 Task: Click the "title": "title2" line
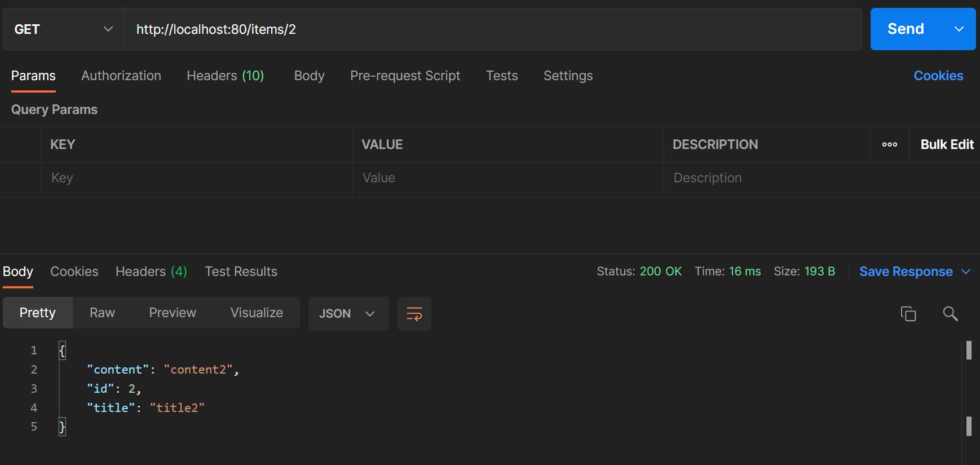pyautogui.click(x=145, y=408)
